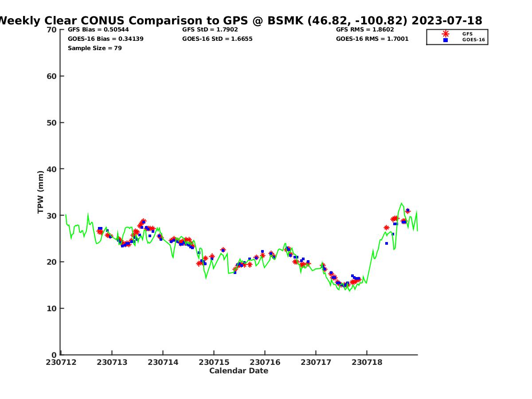Image resolution: width=532 pixels, height=399 pixels.
Task: Click the 'Sample Size = 79' text
Action: click(95, 48)
